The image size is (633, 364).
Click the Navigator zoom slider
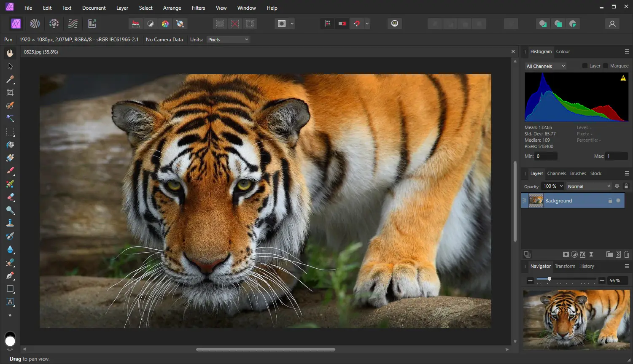[x=549, y=279]
